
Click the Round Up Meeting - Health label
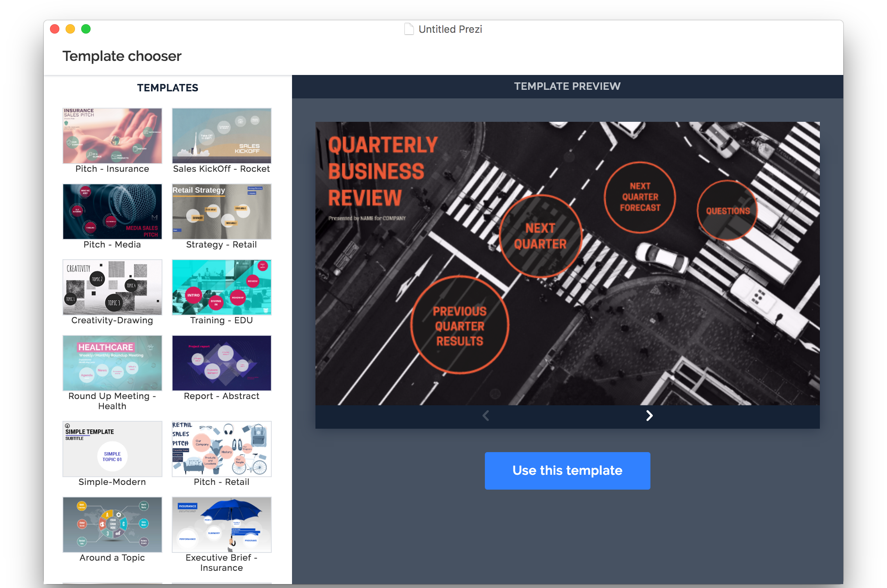(x=112, y=401)
